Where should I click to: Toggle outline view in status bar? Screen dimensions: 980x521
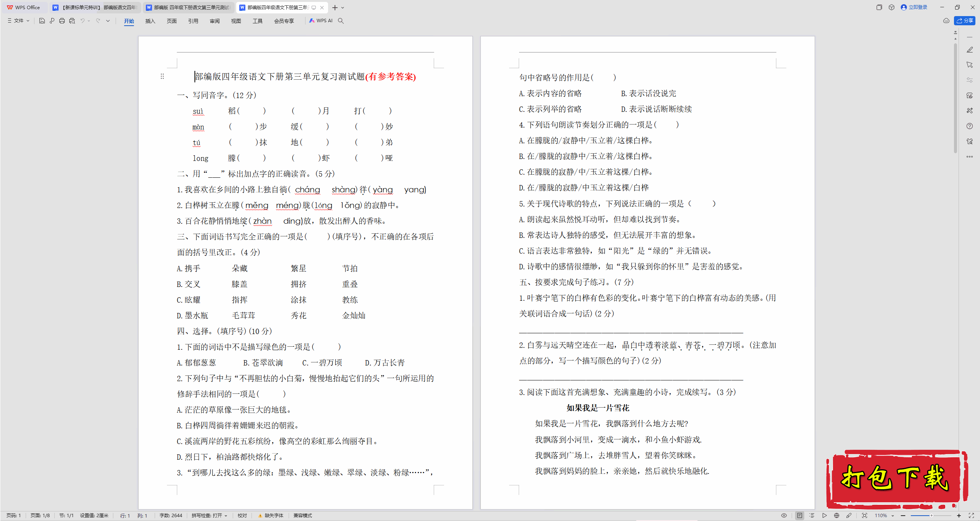pyautogui.click(x=812, y=516)
